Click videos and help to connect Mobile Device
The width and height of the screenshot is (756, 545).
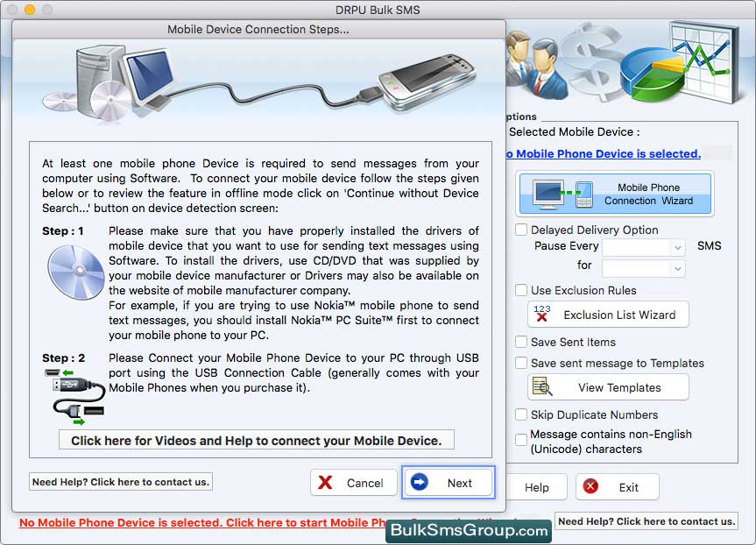coord(257,441)
